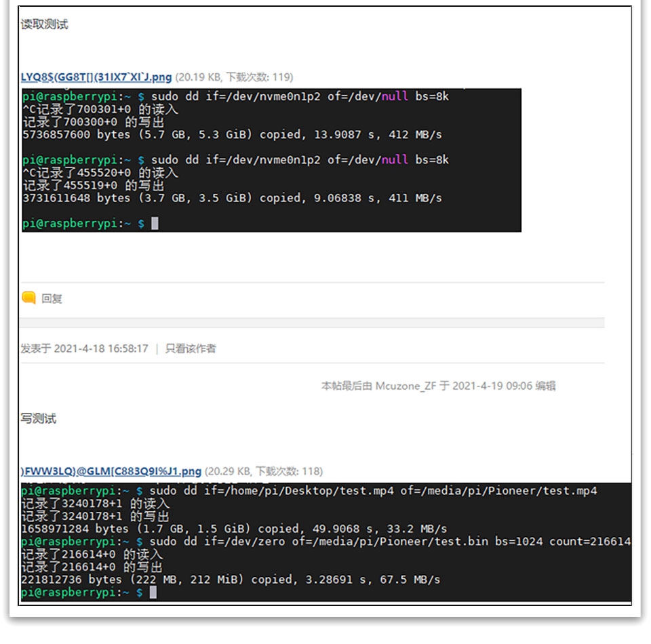Click the 回复 reply link

pos(52,298)
